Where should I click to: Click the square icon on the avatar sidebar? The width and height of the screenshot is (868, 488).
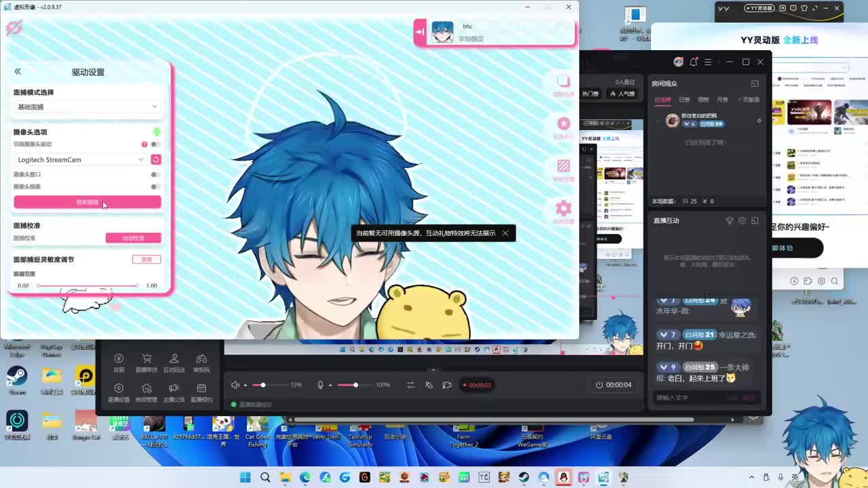pos(564,81)
